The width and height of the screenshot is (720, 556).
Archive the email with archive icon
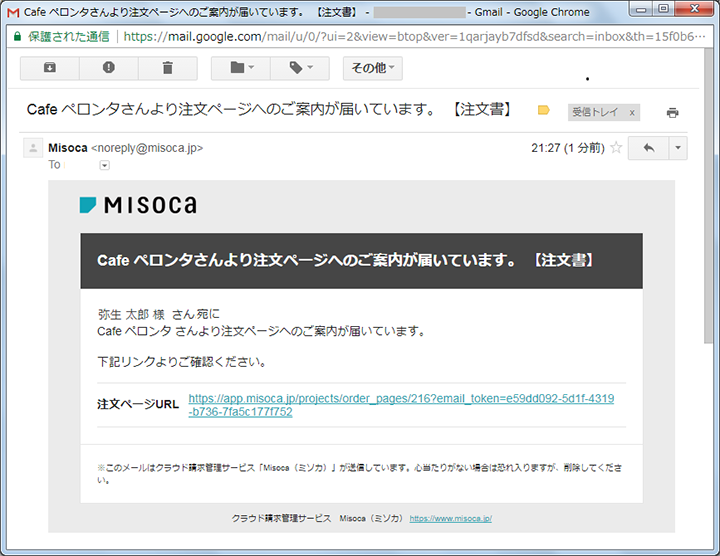(50, 68)
